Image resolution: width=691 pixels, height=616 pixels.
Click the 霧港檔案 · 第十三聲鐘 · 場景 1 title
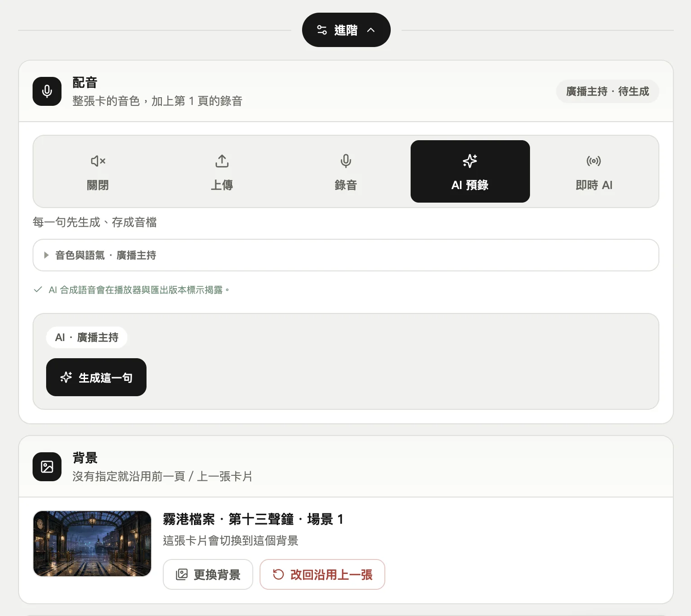[253, 519]
